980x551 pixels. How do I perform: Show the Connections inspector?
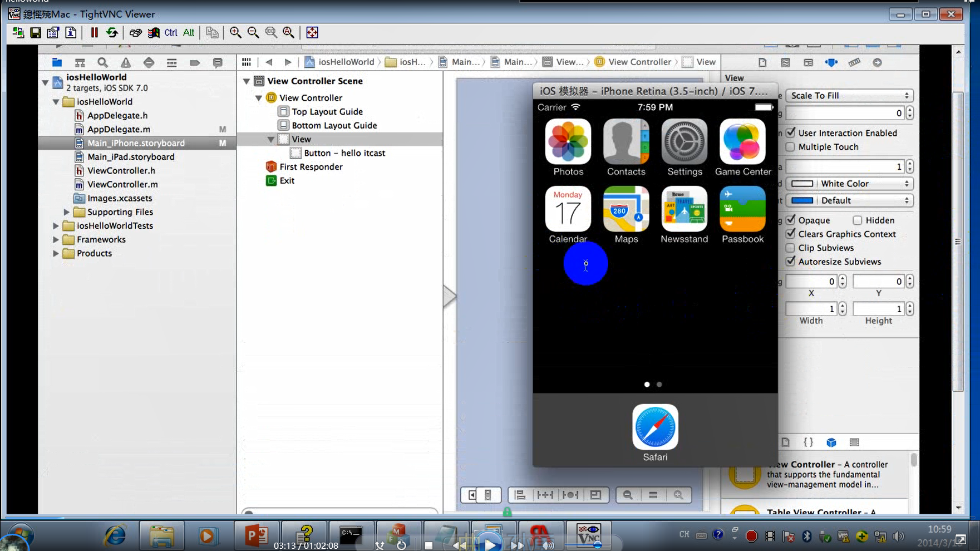click(877, 62)
